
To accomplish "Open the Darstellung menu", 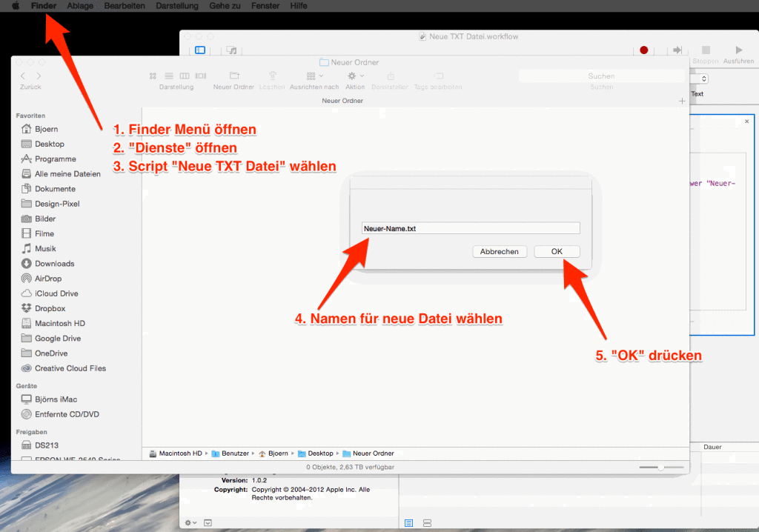I will pyautogui.click(x=176, y=6).
